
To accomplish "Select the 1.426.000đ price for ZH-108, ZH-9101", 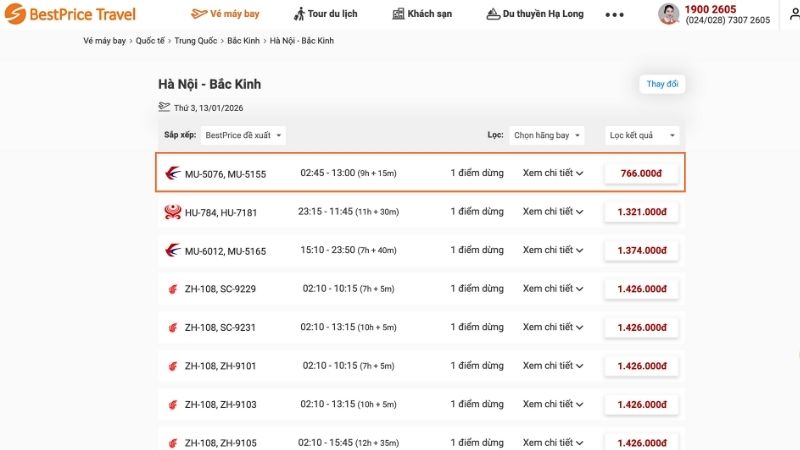I will tap(641, 366).
